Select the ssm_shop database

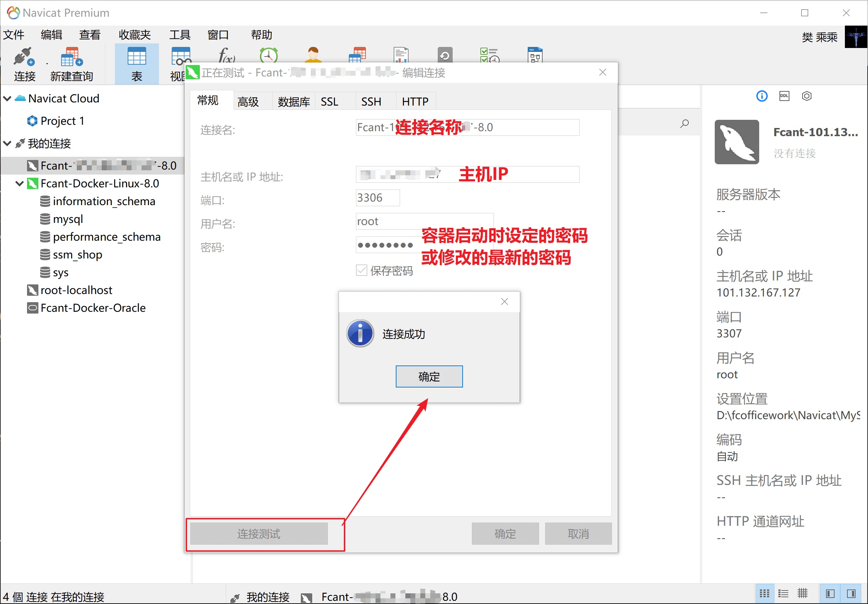coord(77,255)
